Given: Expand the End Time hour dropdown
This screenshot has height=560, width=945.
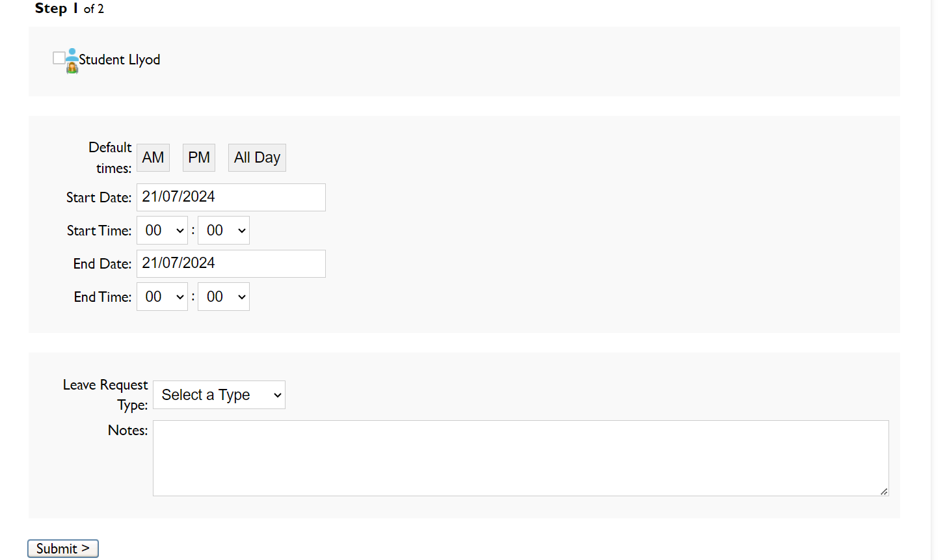Looking at the screenshot, I should tap(163, 297).
